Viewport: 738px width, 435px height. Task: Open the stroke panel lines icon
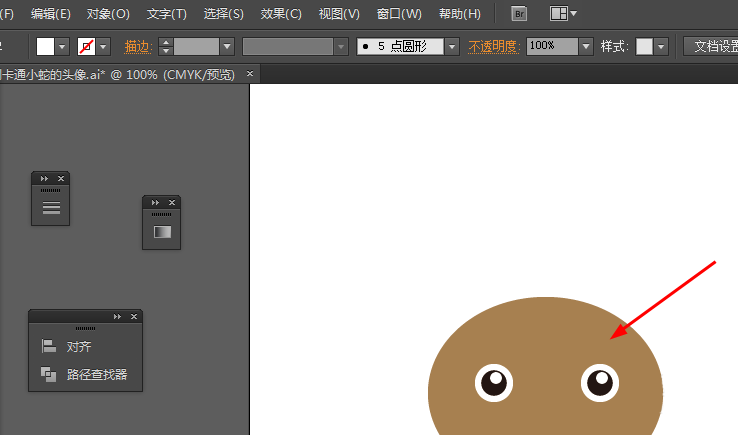click(x=51, y=208)
